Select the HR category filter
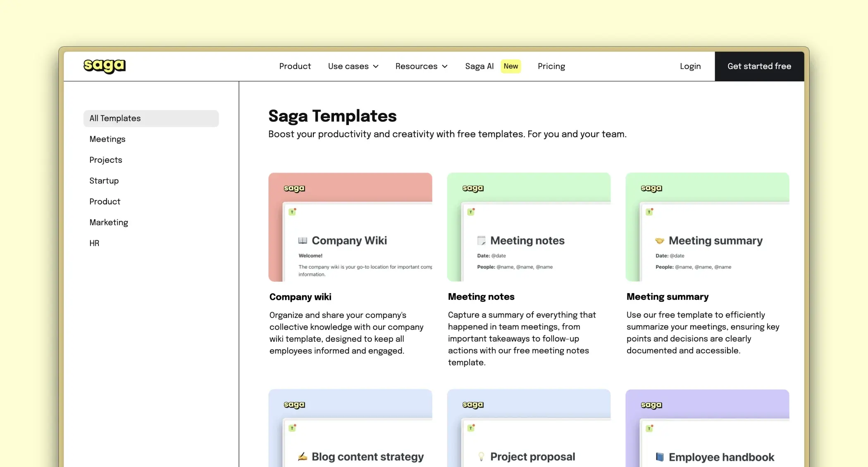This screenshot has width=868, height=467. [x=94, y=243]
